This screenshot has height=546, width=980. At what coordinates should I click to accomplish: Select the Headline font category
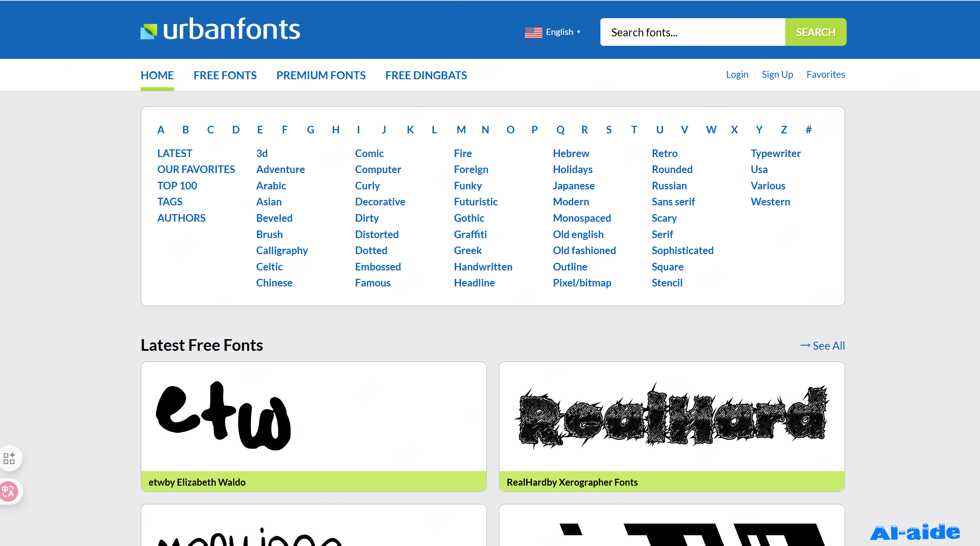474,283
